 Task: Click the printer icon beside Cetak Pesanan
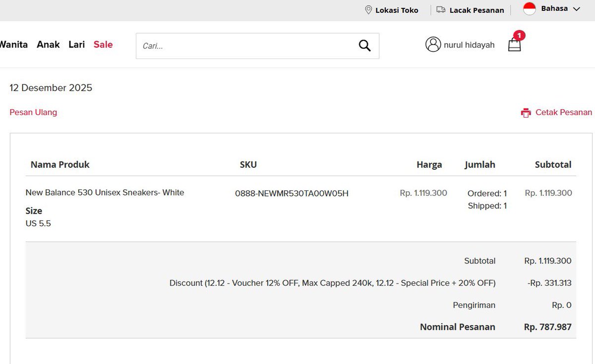(x=526, y=113)
